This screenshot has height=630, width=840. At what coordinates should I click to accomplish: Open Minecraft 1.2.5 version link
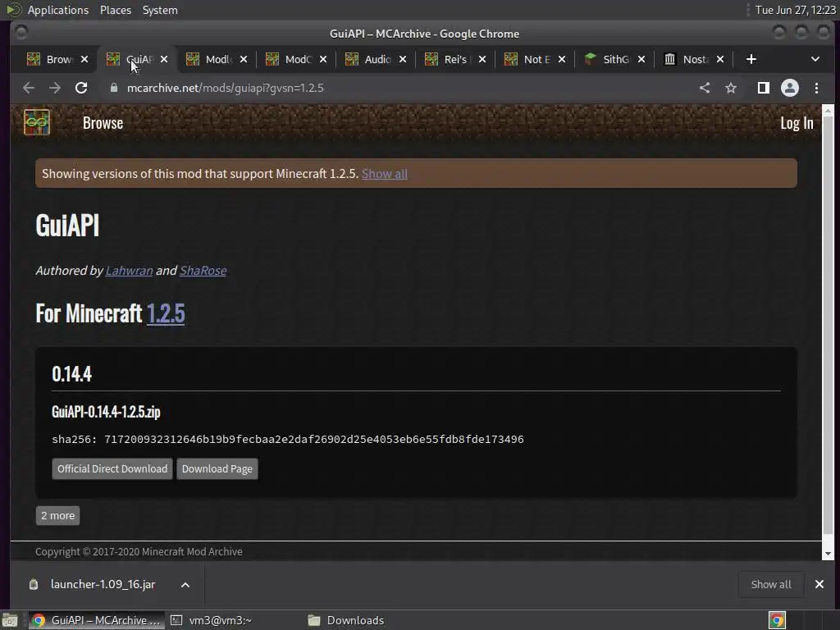pyautogui.click(x=166, y=313)
